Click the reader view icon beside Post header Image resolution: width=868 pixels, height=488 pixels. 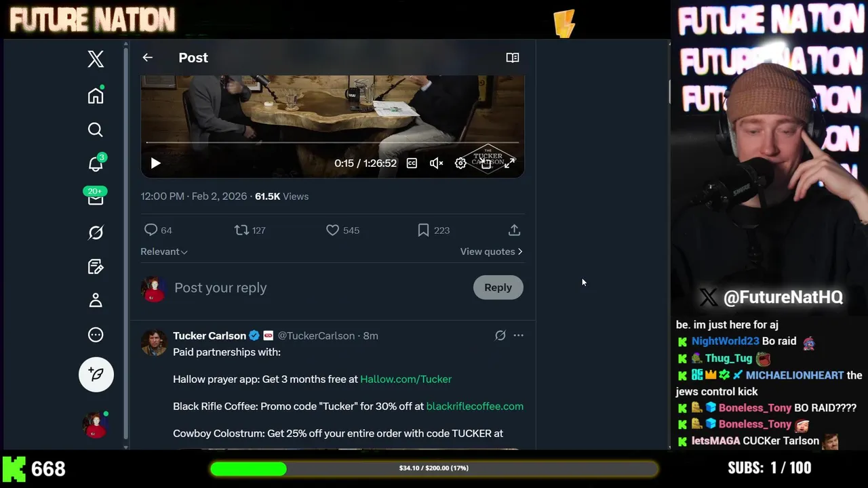click(513, 58)
